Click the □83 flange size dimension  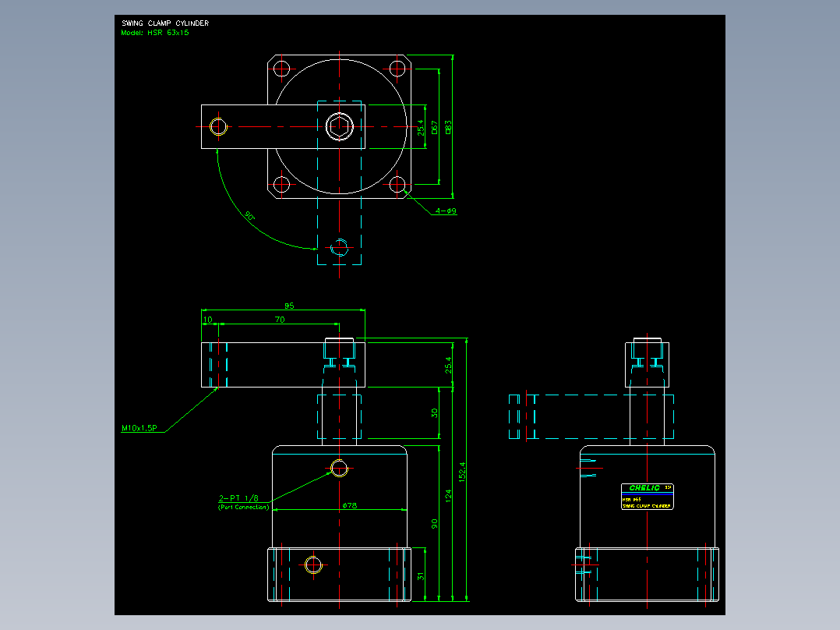[x=448, y=127]
